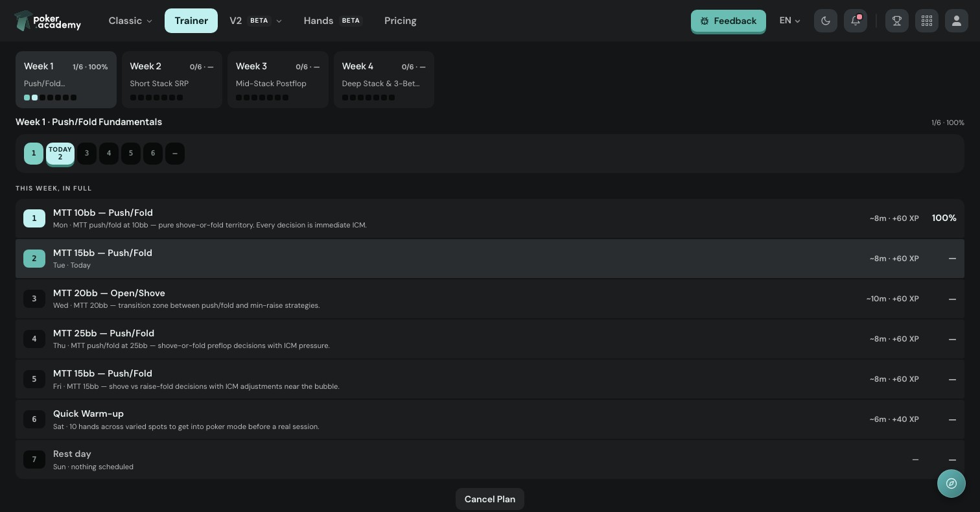Open the trophy achievements icon
980x512 pixels.
pos(897,21)
